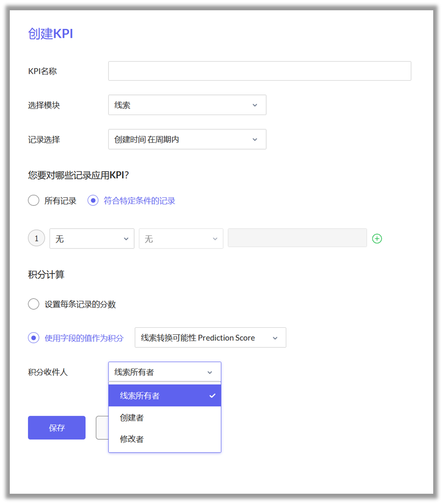Click the green plus add-condition icon

pyautogui.click(x=377, y=239)
